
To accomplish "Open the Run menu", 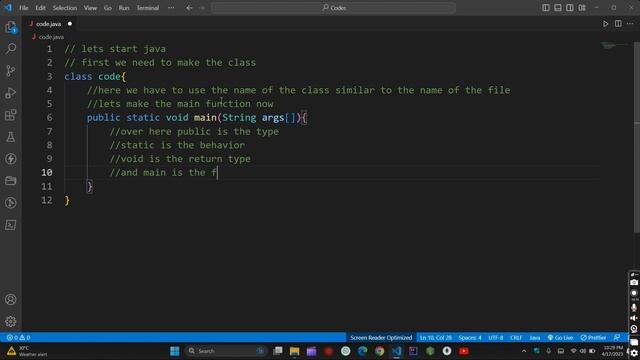I will pos(124,8).
